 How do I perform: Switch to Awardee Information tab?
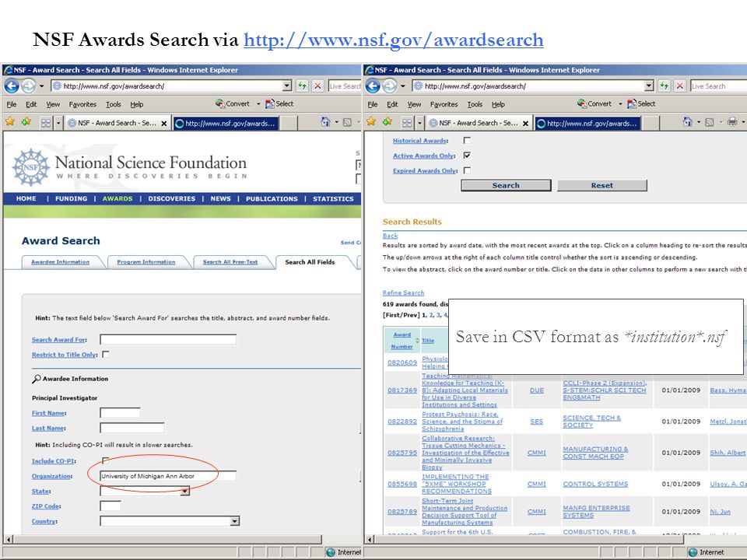[60, 262]
